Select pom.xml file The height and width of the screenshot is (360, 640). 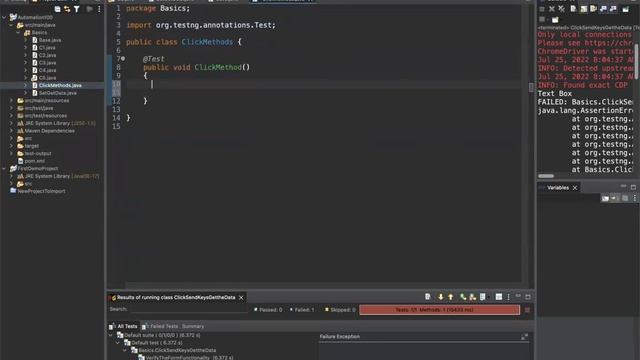35,161
